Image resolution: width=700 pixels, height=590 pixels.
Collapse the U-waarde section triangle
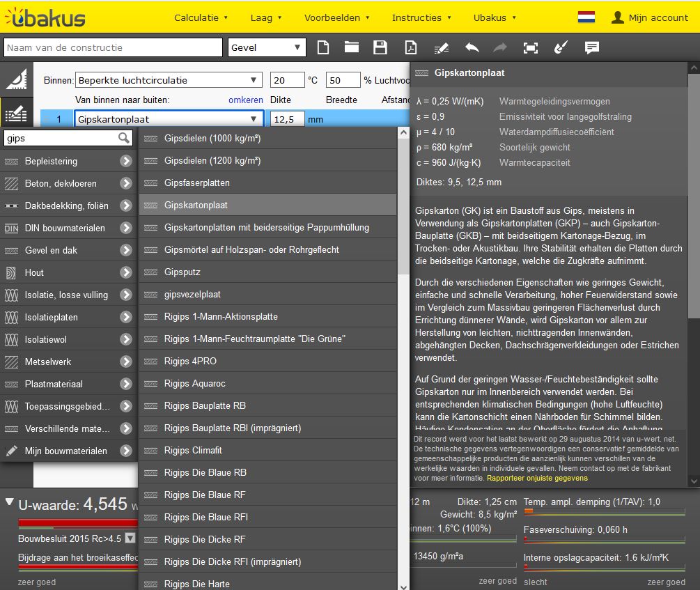click(x=9, y=502)
